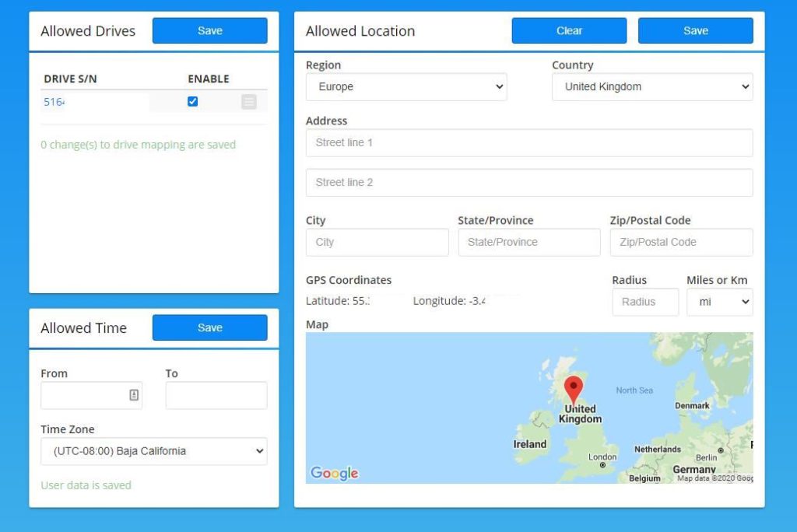Screen dimensions: 797x532
Task: Click Clear in Allowed Location panel
Action: click(569, 31)
